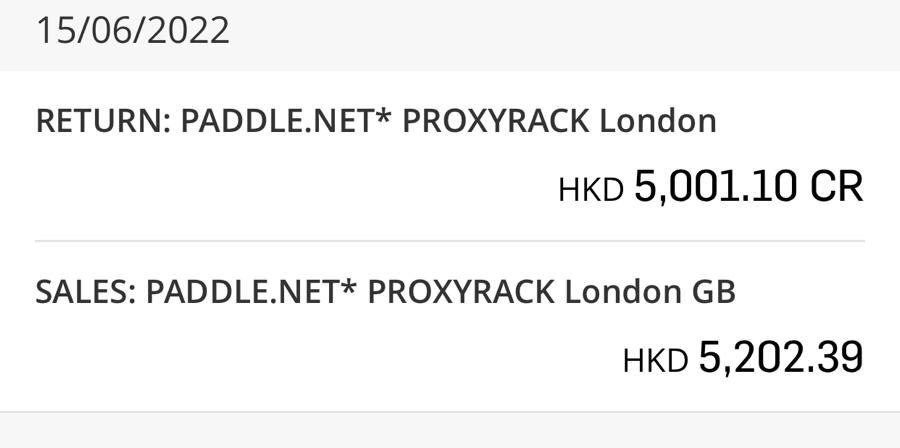
Task: Click the 5,001.10 number in credit row
Action: pos(716,187)
